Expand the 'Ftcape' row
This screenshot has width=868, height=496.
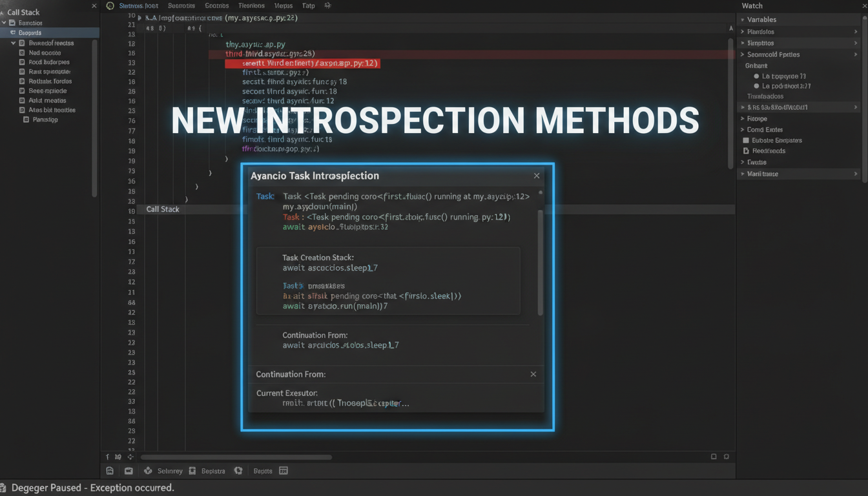[743, 119]
